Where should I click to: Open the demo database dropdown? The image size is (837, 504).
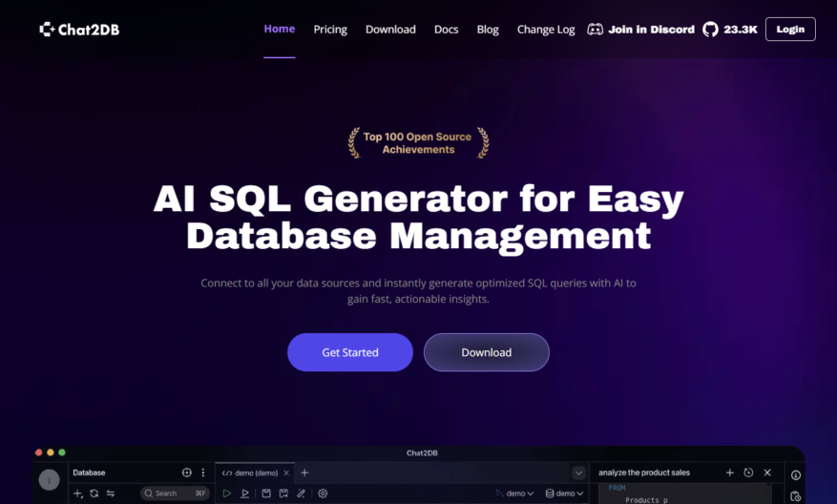coord(564,493)
